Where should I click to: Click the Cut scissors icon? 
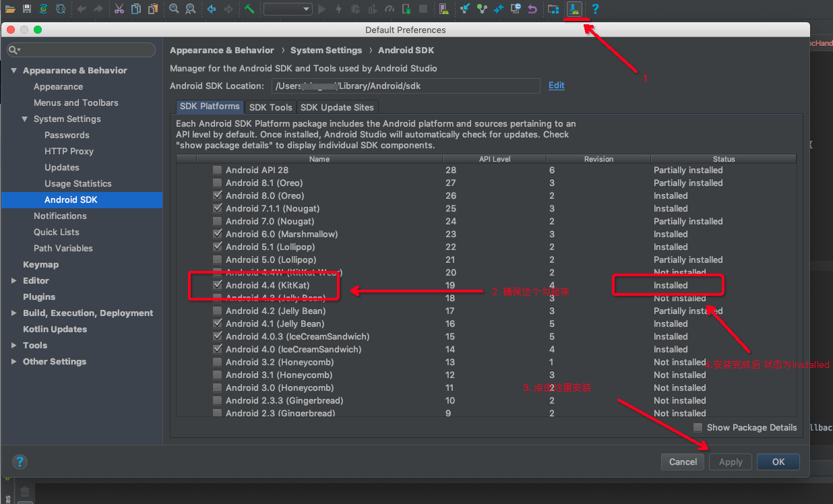click(x=119, y=9)
